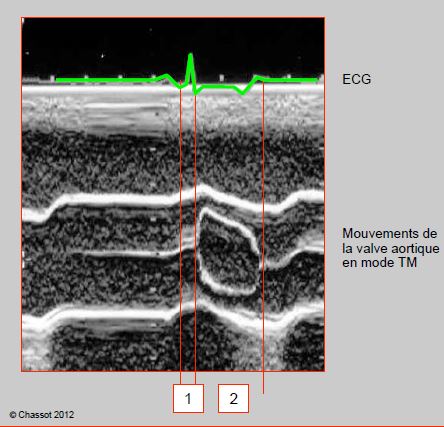Click the first red vertical marker line
Viewport: 444px width, 427px height.
click(181, 233)
